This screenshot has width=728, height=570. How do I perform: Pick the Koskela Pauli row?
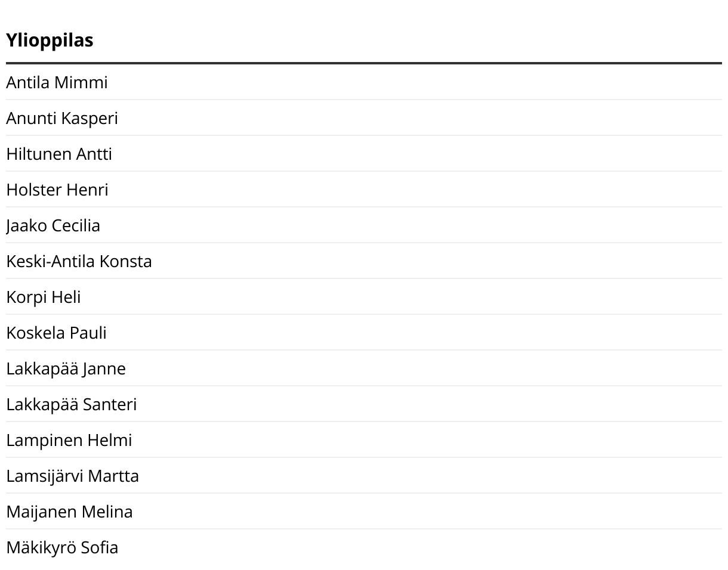coord(56,333)
